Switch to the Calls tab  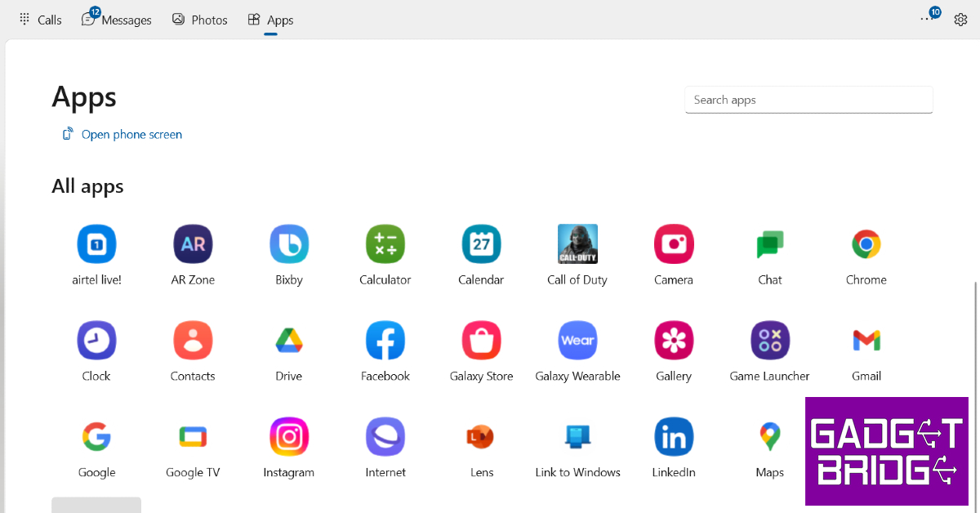(x=40, y=20)
